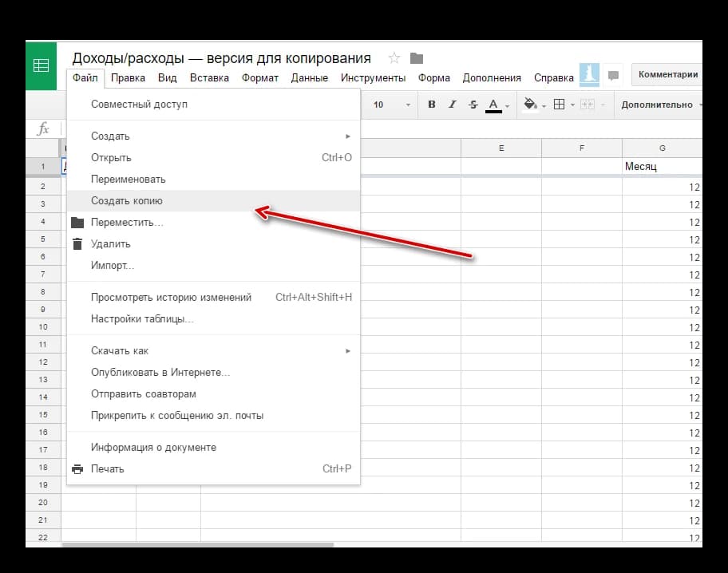Open the text color picker
This screenshot has width=728, height=573.
(493, 105)
